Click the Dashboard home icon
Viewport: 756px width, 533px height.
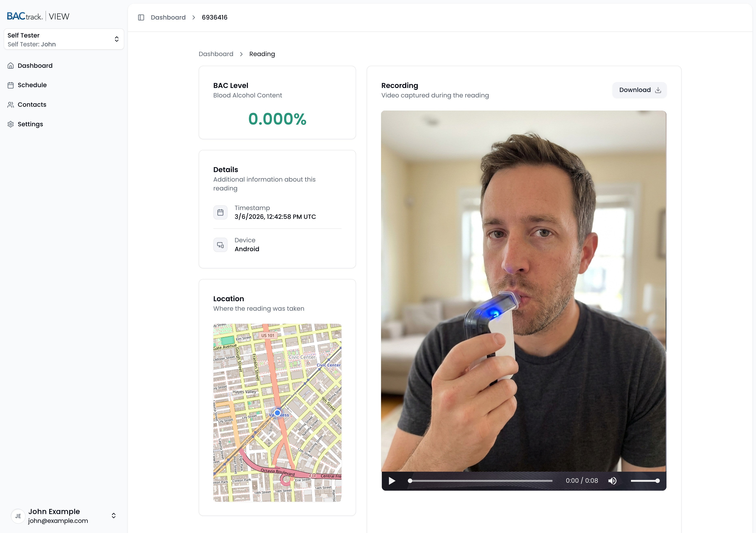coord(10,66)
